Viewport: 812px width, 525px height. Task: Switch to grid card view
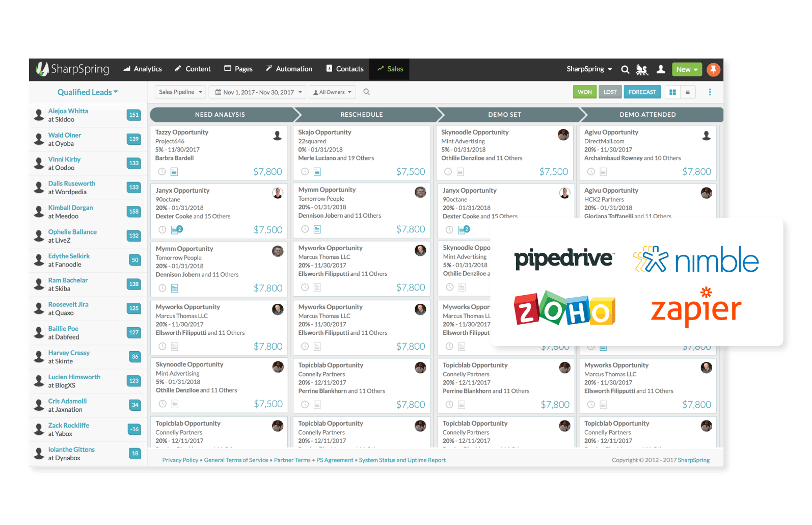672,92
